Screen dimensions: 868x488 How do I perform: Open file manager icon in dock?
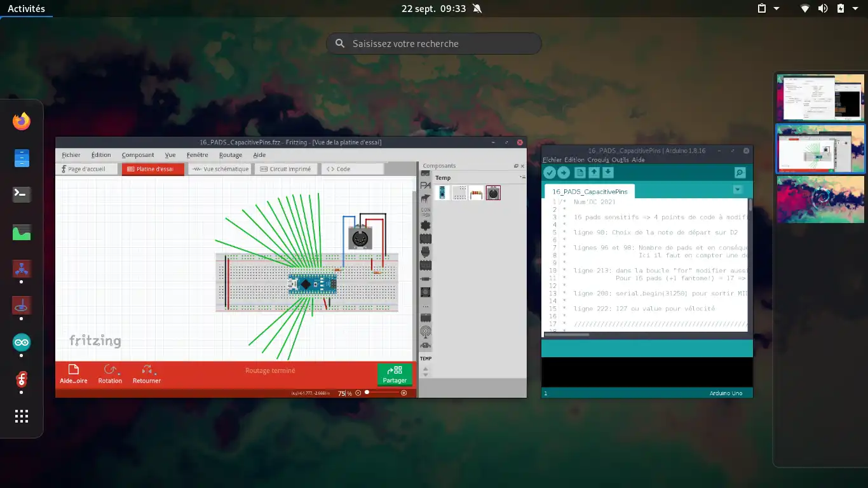22,158
